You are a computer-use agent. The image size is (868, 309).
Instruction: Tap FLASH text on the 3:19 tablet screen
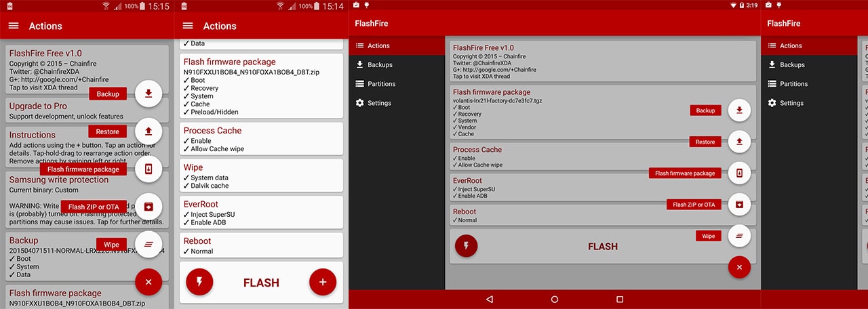603,246
